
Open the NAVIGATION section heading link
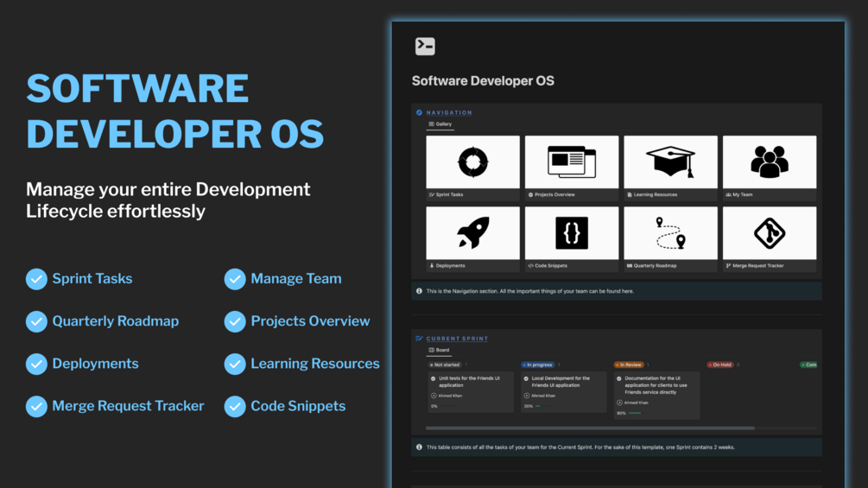[449, 112]
